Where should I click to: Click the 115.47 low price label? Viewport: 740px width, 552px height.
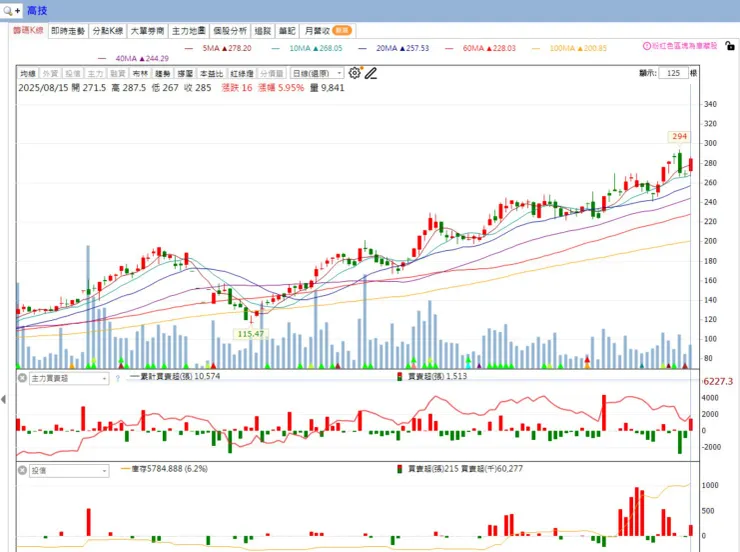(251, 334)
